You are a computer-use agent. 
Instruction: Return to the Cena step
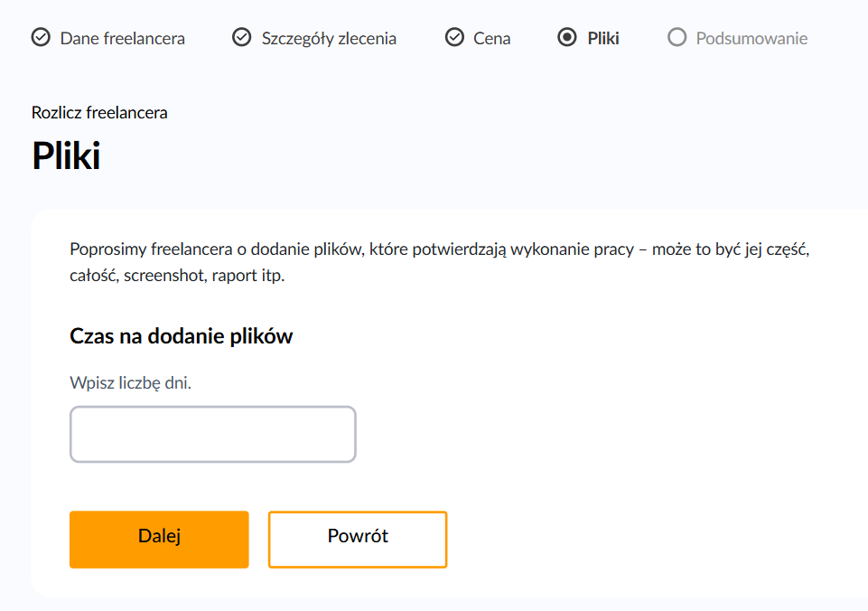coord(491,38)
